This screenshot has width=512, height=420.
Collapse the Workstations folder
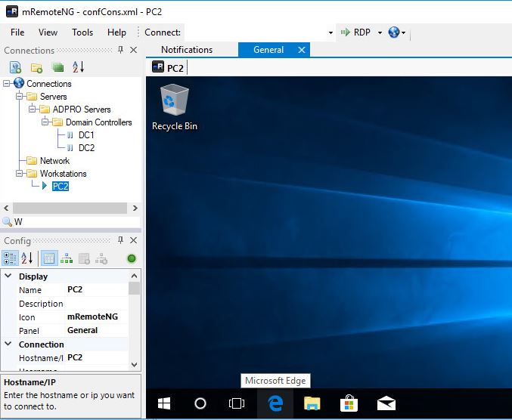19,173
